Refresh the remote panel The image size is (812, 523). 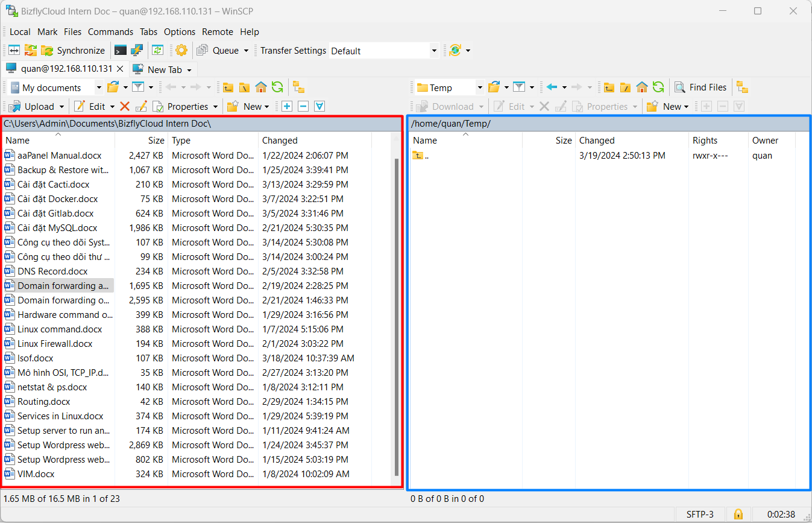click(658, 87)
